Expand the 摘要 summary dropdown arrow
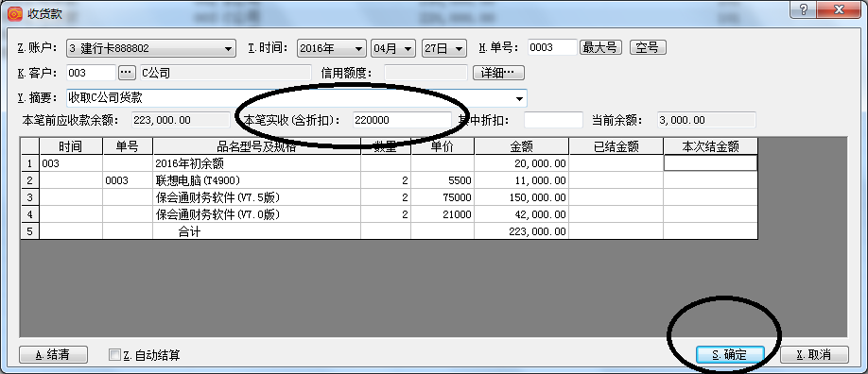Image resolution: width=868 pixels, height=374 pixels. click(519, 98)
